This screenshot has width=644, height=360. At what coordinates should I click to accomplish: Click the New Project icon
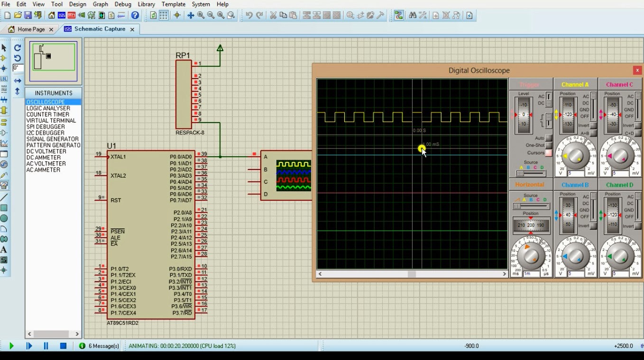click(x=7, y=15)
